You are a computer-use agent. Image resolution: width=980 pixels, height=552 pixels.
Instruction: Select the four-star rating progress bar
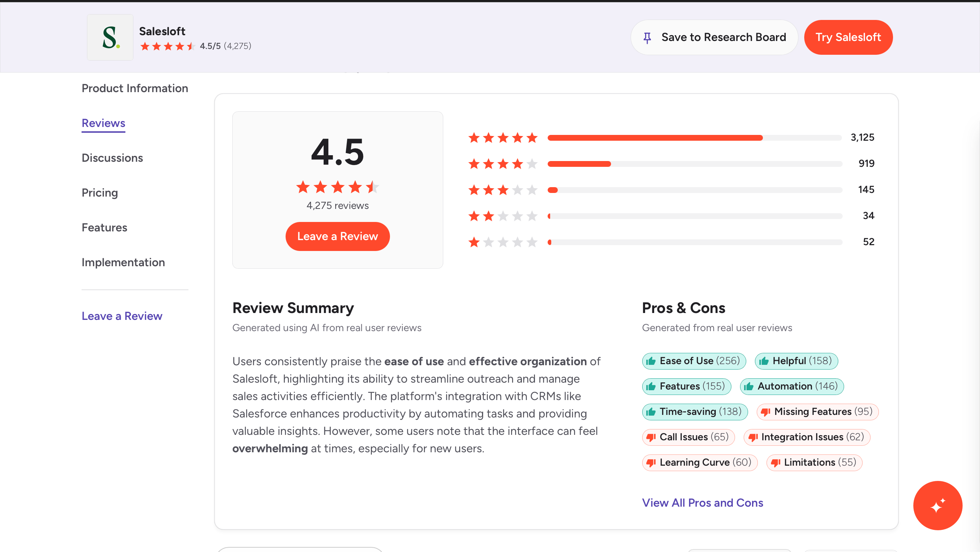coord(694,164)
